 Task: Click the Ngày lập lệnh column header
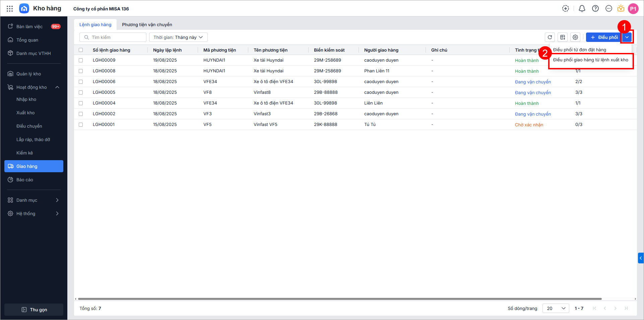pyautogui.click(x=168, y=50)
